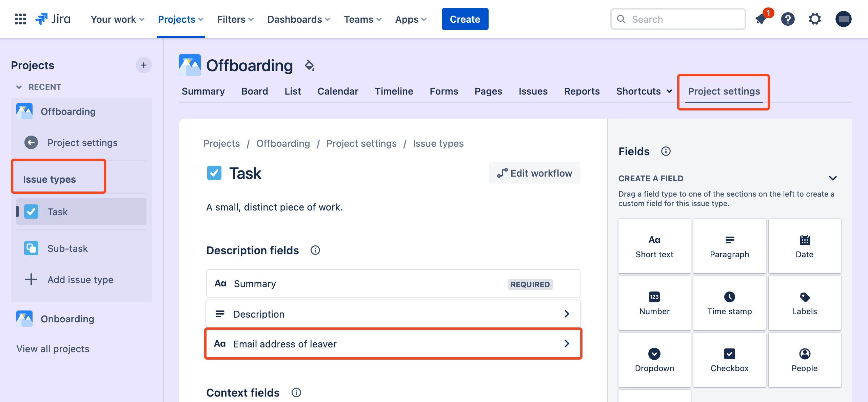Open the Onboarding project in sidebar
The height and width of the screenshot is (402, 868).
tap(81, 319)
